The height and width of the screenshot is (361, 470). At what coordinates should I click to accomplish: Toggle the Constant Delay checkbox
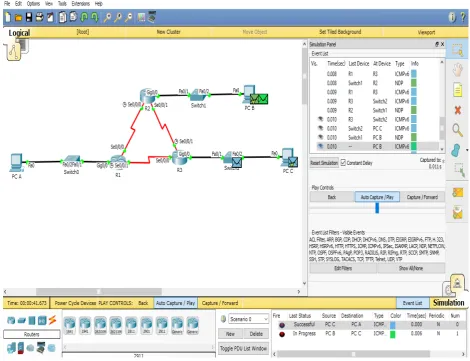tap(343, 163)
